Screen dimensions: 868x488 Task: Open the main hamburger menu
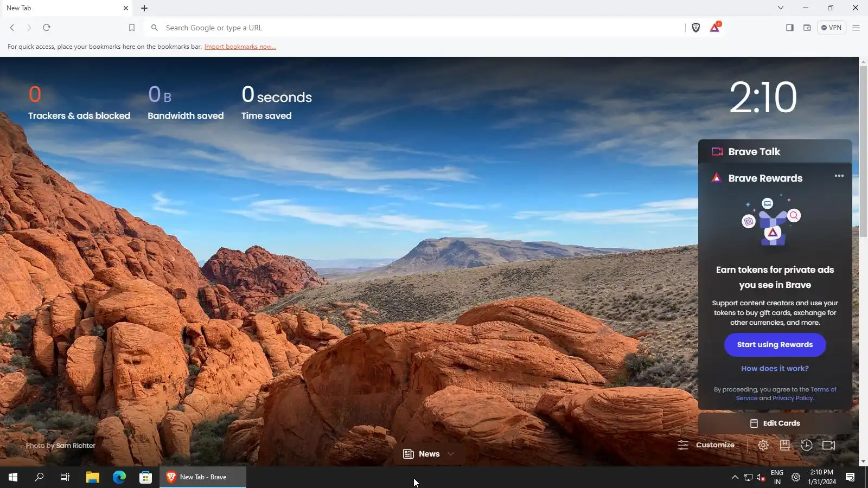856,28
